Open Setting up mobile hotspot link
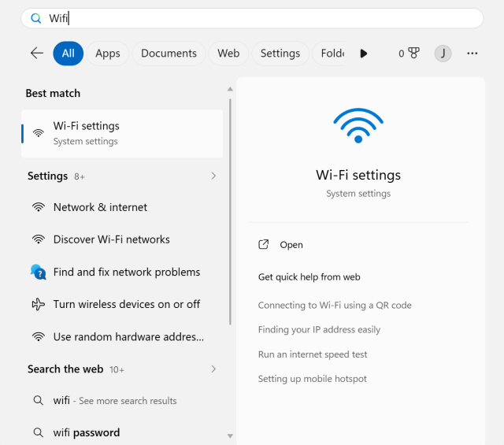 [312, 379]
